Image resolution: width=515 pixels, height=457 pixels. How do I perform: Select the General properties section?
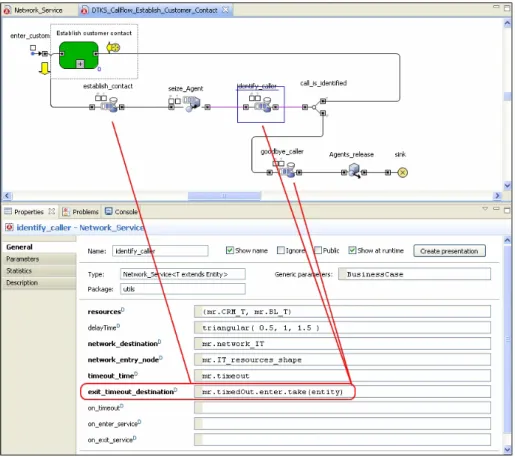[x=39, y=247]
